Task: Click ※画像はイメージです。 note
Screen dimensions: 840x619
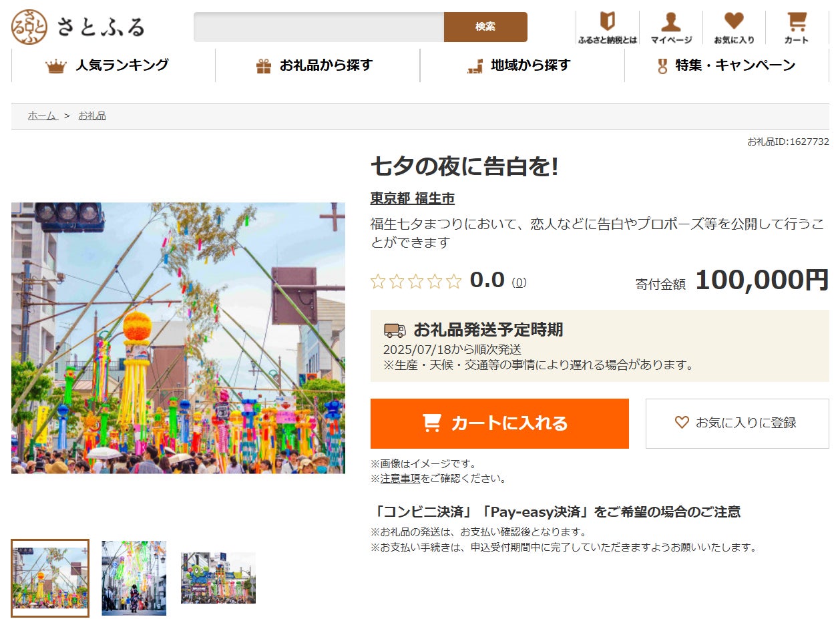Action: [423, 463]
